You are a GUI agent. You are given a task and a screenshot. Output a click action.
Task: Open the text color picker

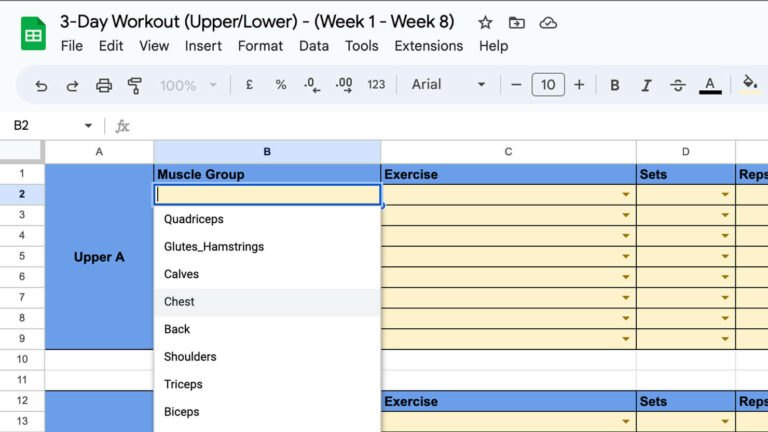point(710,85)
